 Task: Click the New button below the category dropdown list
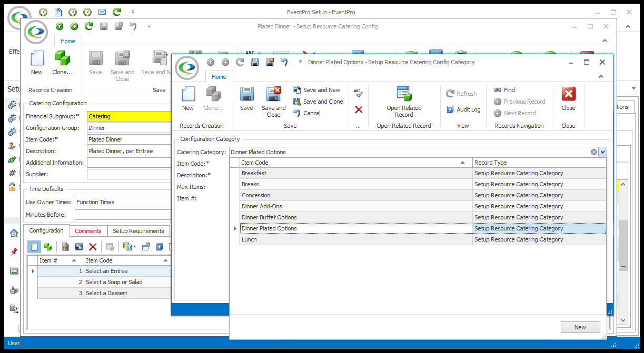click(580, 327)
